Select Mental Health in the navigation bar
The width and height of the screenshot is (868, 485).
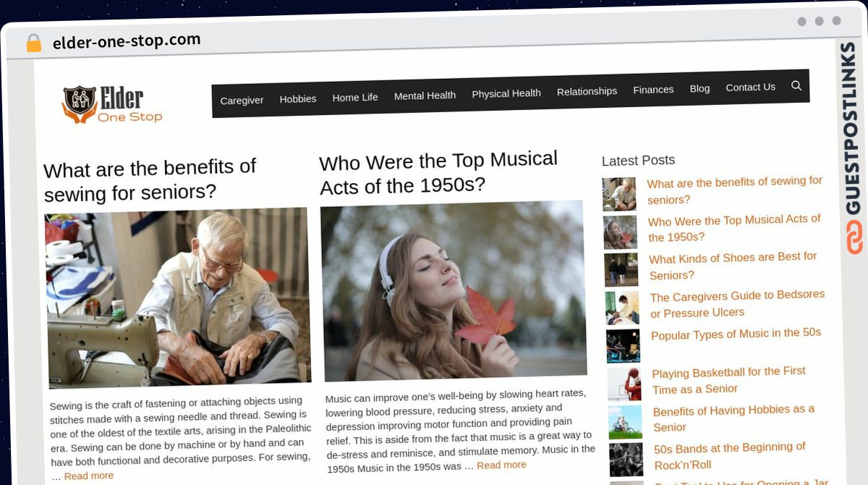click(425, 96)
